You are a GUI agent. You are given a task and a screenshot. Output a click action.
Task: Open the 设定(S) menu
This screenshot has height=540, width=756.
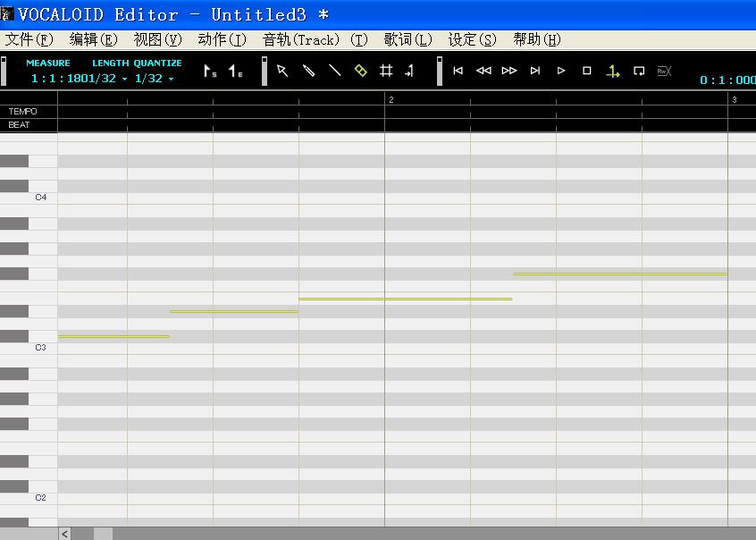(472, 39)
